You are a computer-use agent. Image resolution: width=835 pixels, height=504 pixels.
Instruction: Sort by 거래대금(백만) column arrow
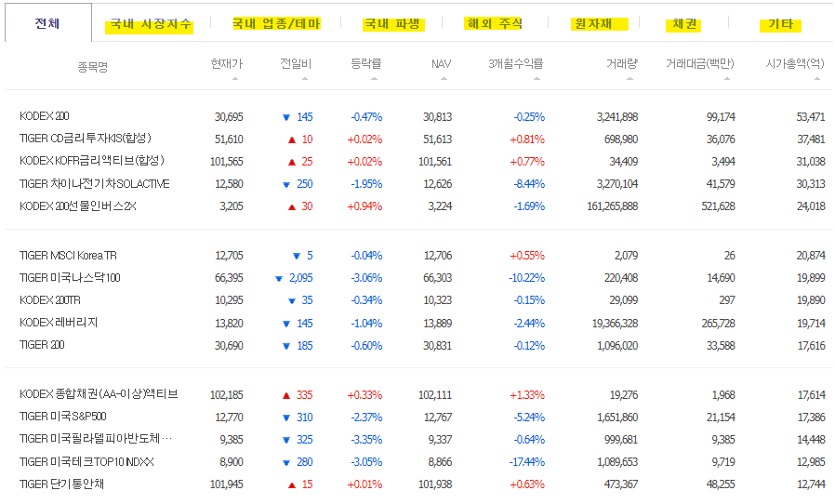tap(727, 78)
